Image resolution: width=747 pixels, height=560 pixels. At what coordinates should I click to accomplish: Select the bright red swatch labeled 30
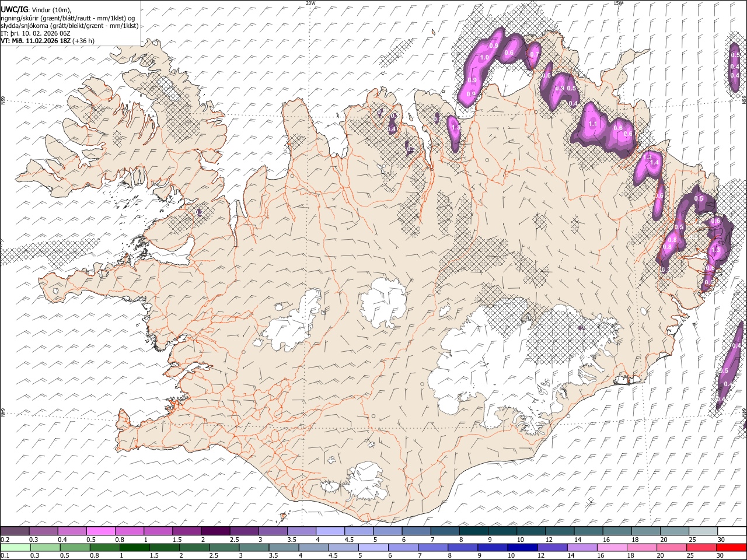(731, 547)
